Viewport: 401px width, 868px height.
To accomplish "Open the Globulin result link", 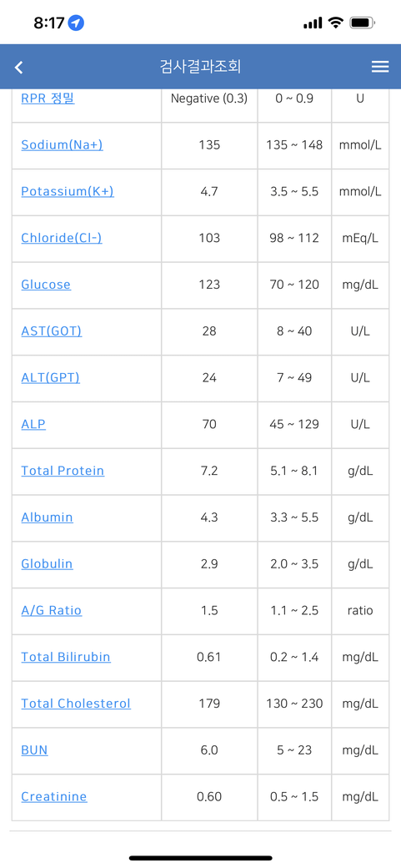I will pos(47,563).
